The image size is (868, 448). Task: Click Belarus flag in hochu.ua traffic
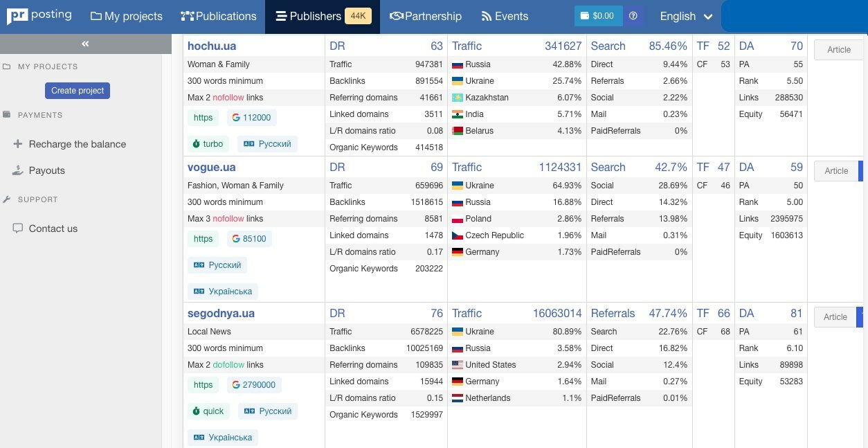point(457,131)
